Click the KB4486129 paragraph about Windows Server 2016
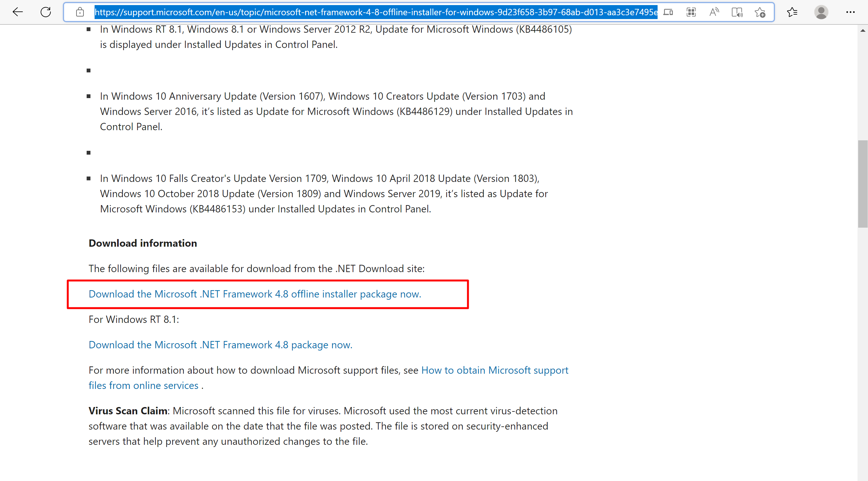The width and height of the screenshot is (868, 481). click(336, 111)
